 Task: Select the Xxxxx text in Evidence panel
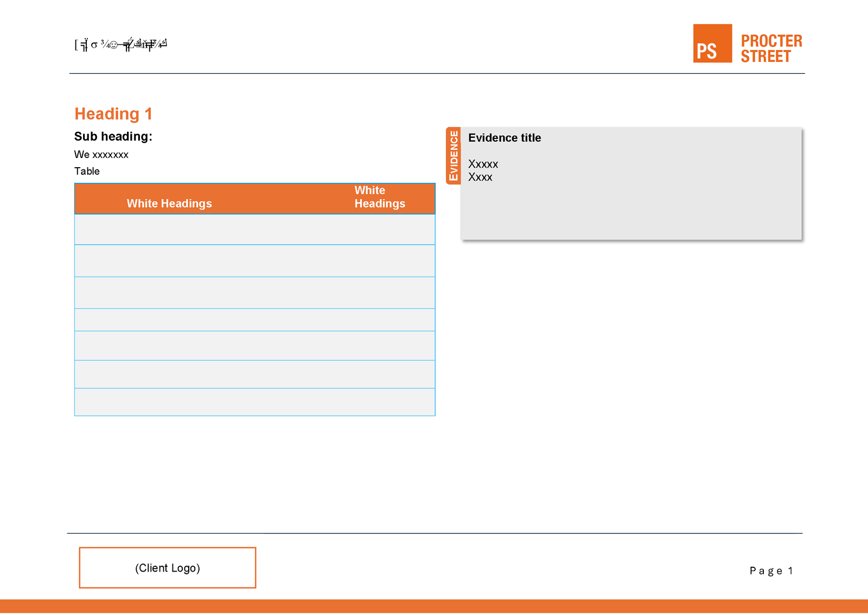click(483, 163)
